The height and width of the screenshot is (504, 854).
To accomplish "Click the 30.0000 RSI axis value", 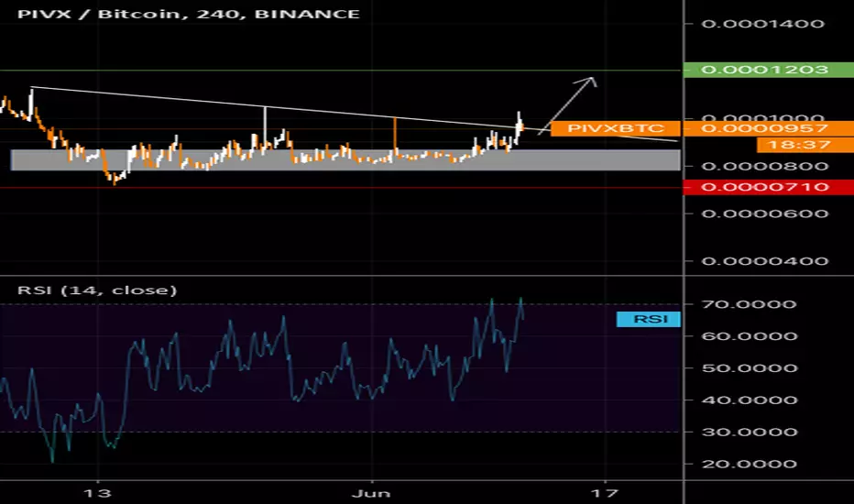I will point(749,433).
